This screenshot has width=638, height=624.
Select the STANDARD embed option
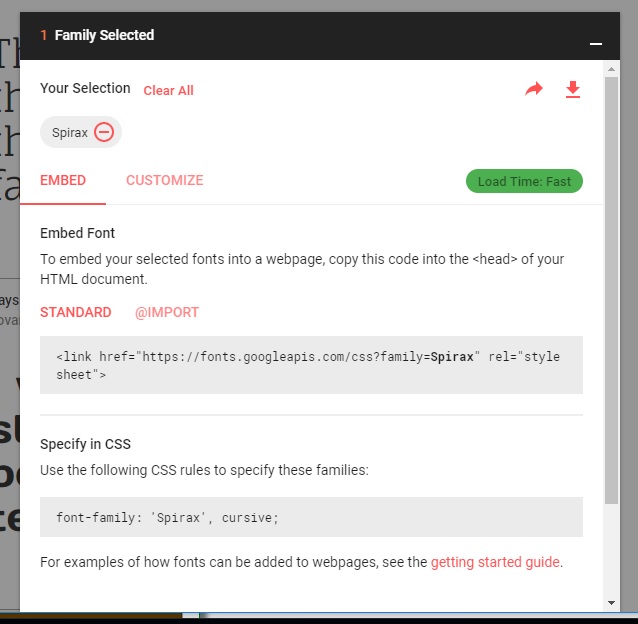pyautogui.click(x=76, y=312)
